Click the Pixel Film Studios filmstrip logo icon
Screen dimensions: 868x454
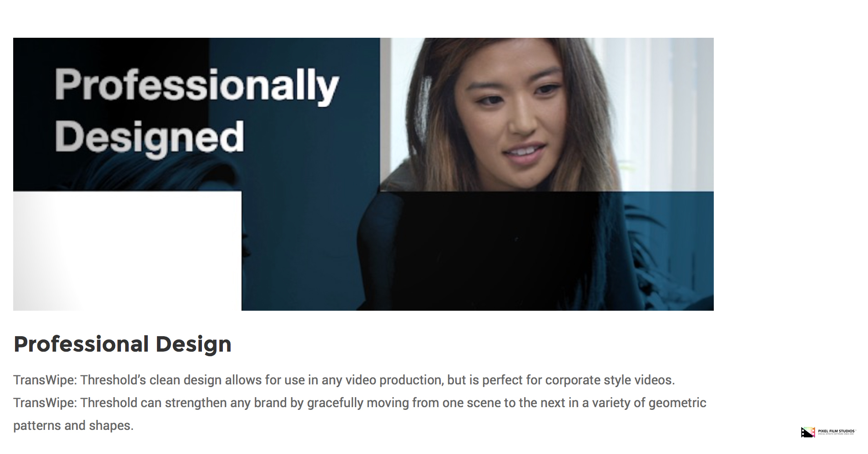[x=808, y=432]
